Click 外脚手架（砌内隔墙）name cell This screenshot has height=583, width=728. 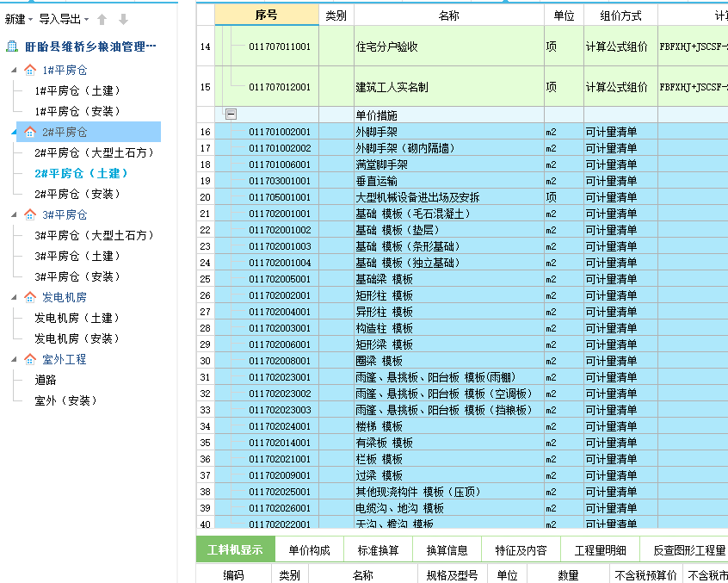tap(449, 148)
